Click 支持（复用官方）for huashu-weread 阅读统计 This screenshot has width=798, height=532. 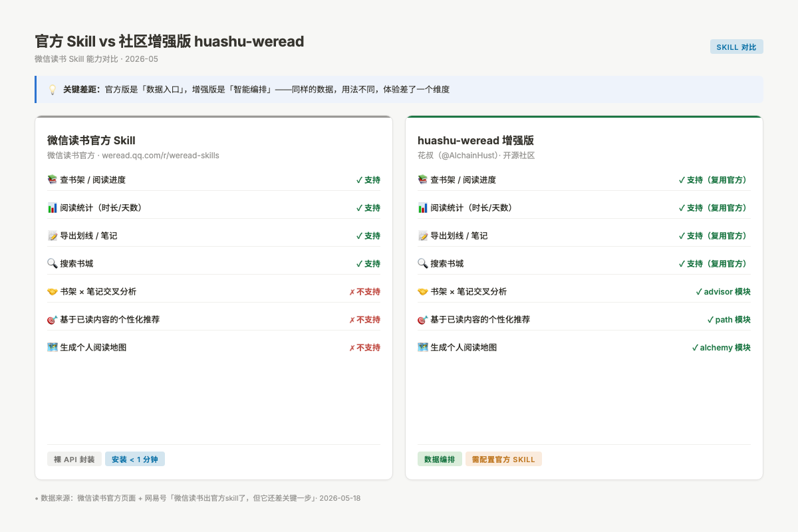[714, 207]
